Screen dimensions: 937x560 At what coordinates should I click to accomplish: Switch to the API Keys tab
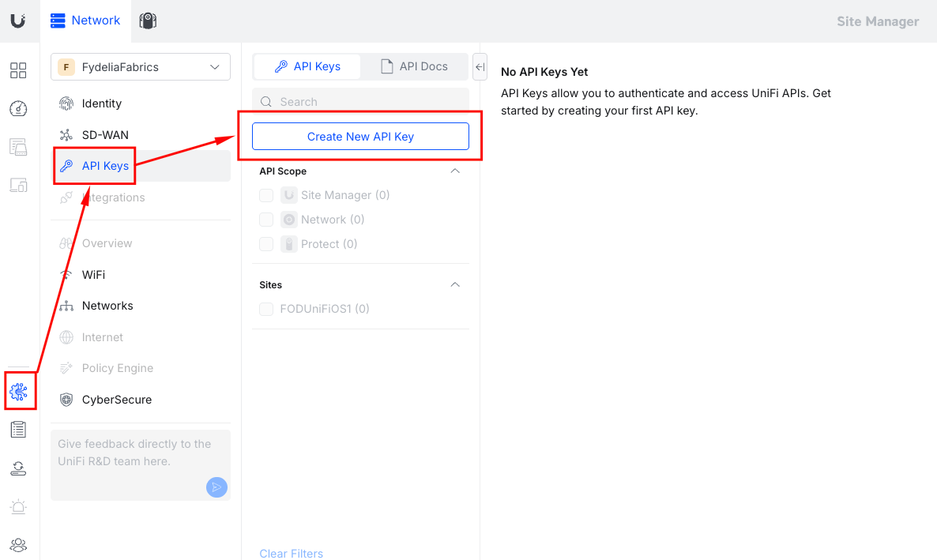307,66
